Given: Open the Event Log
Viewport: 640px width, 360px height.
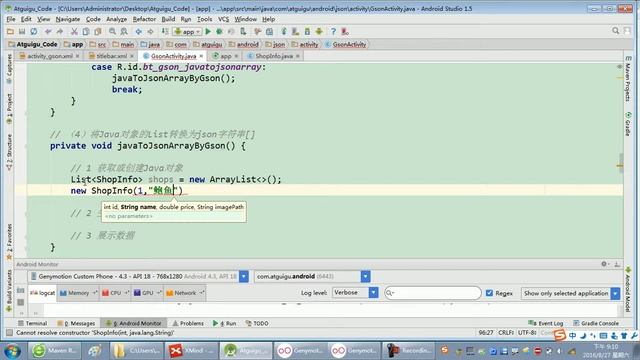Looking at the screenshot, I should (545, 323).
